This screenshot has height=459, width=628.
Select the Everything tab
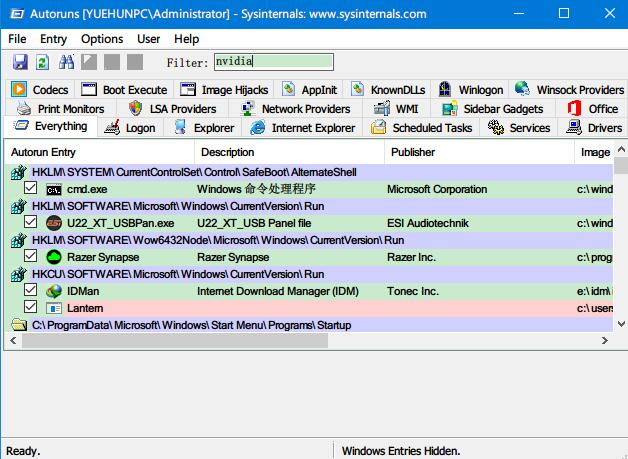[x=50, y=126]
